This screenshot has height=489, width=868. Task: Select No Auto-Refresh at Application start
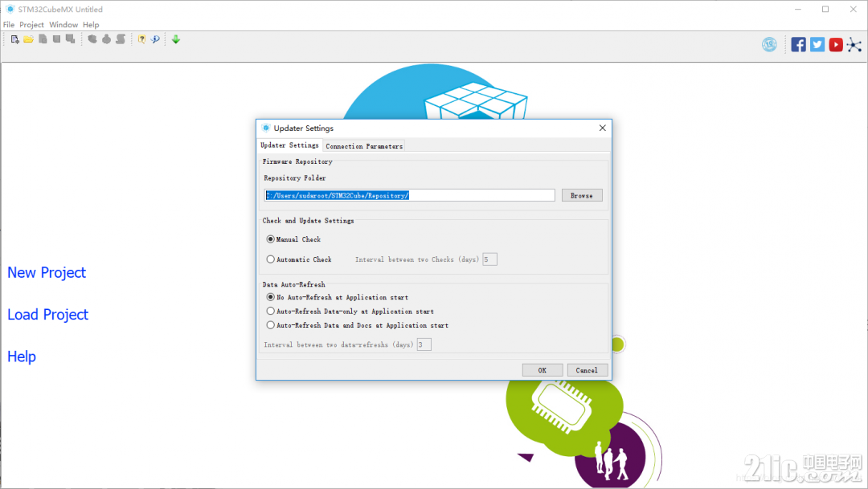(270, 297)
